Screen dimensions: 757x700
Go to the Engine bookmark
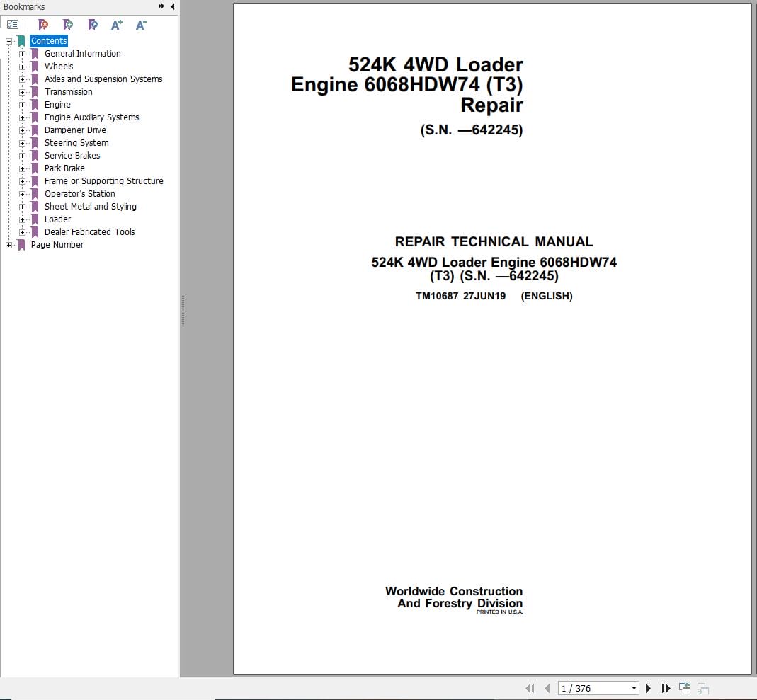point(57,105)
